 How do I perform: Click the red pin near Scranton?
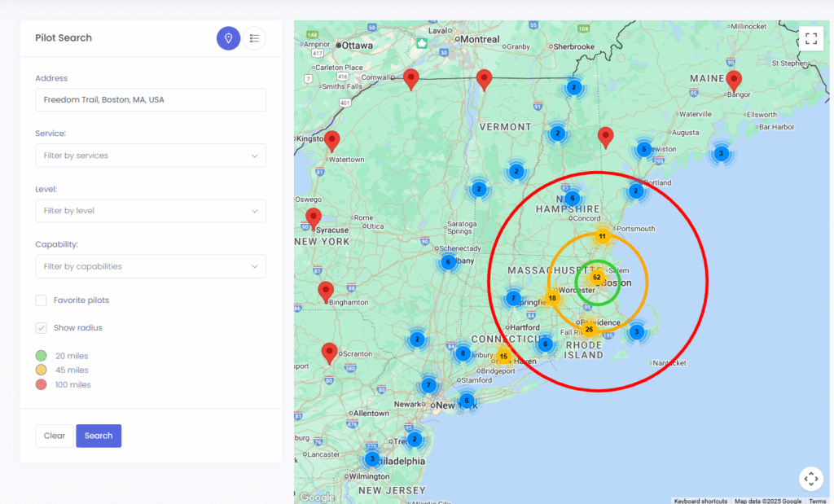[x=329, y=352]
